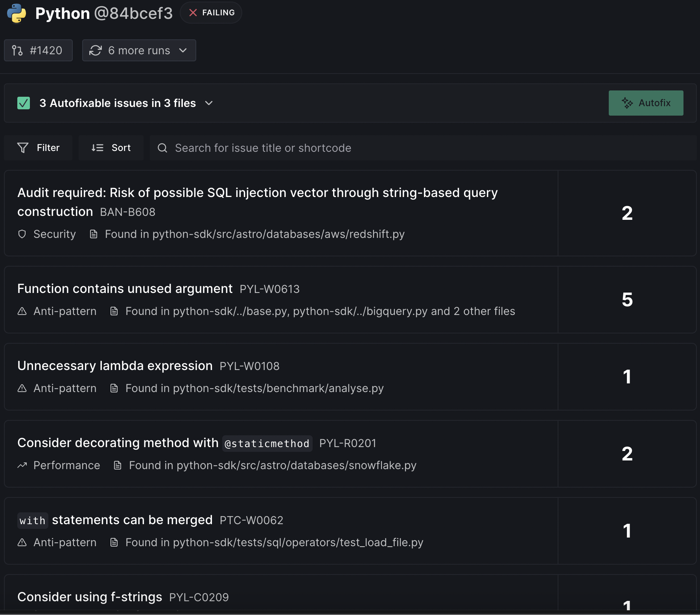Image resolution: width=700 pixels, height=615 pixels.
Task: Run the Autofix button
Action: click(646, 103)
